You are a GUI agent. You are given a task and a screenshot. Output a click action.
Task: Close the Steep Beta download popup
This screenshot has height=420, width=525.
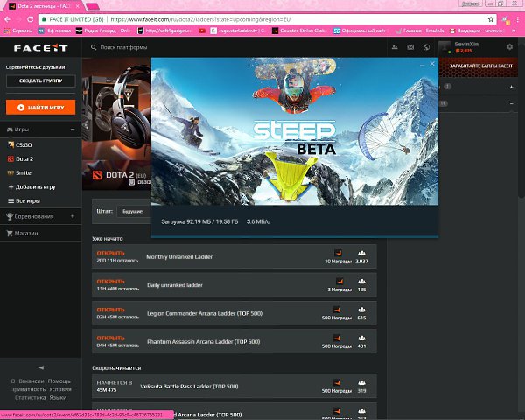pyautogui.click(x=432, y=64)
